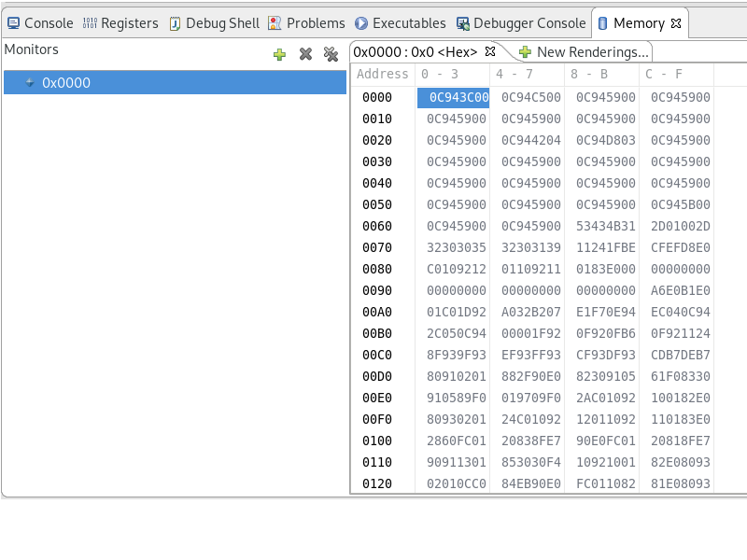The width and height of the screenshot is (747, 560).
Task: Select the Memory tab
Action: tap(639, 23)
